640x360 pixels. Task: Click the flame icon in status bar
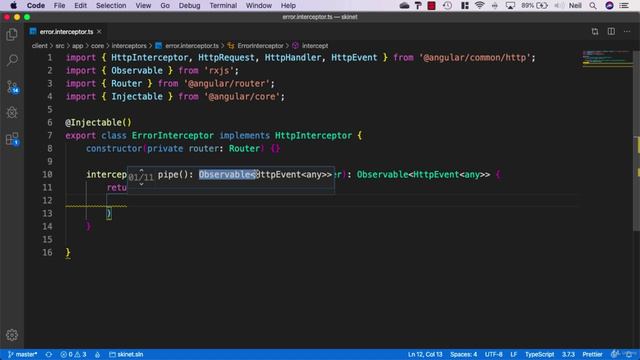98,354
